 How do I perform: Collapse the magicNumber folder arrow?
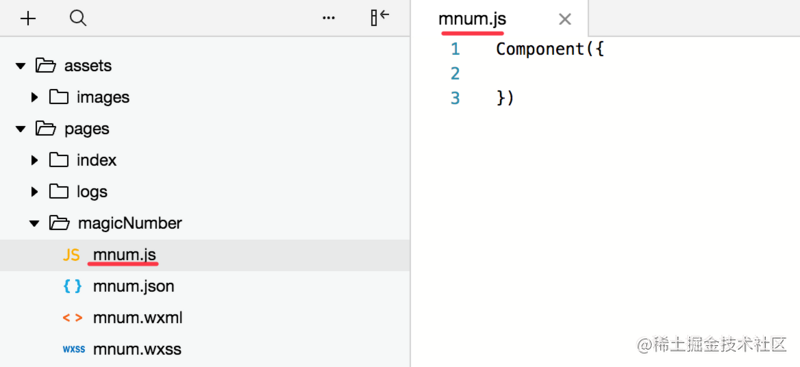pyautogui.click(x=34, y=224)
